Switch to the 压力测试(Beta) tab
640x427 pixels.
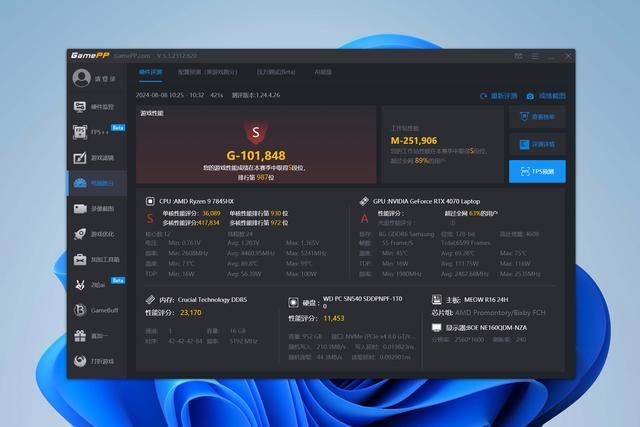click(276, 72)
